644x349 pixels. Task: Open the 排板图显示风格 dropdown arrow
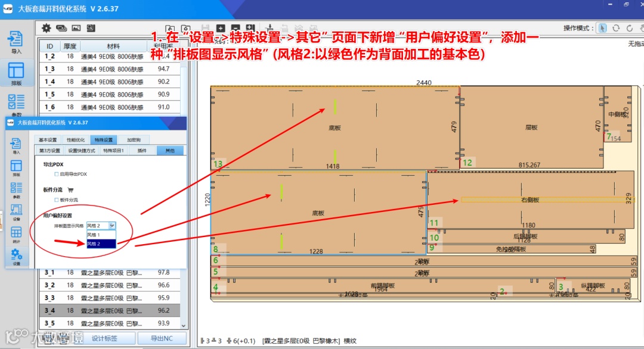point(112,226)
